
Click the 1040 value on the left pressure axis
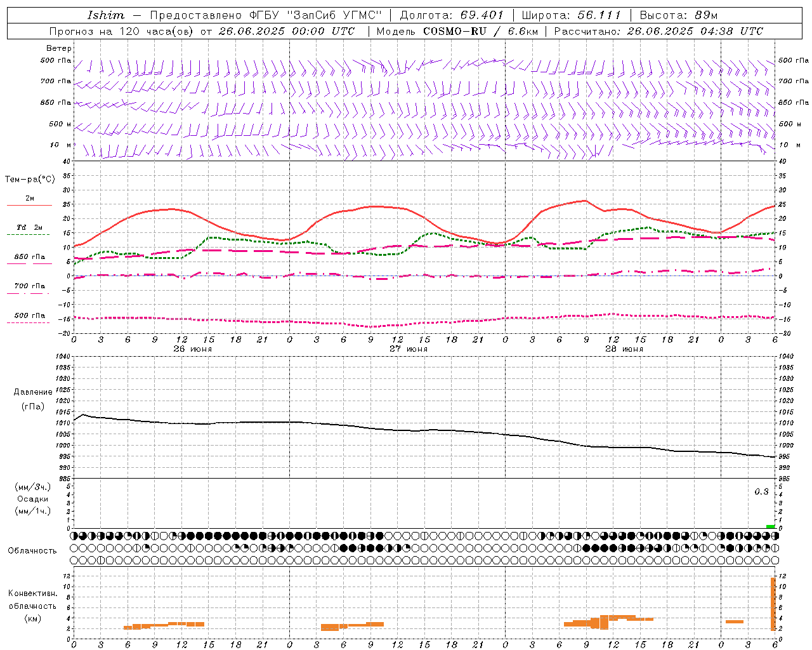coord(62,356)
